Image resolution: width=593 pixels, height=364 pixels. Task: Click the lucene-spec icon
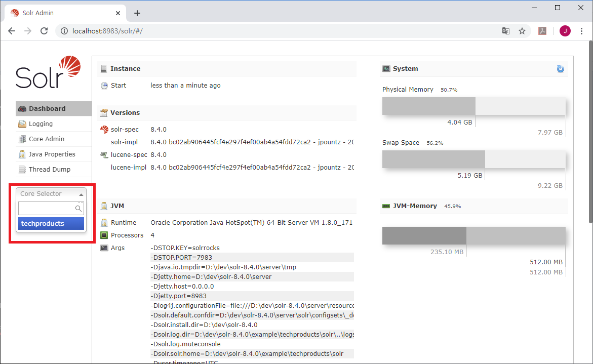point(104,154)
